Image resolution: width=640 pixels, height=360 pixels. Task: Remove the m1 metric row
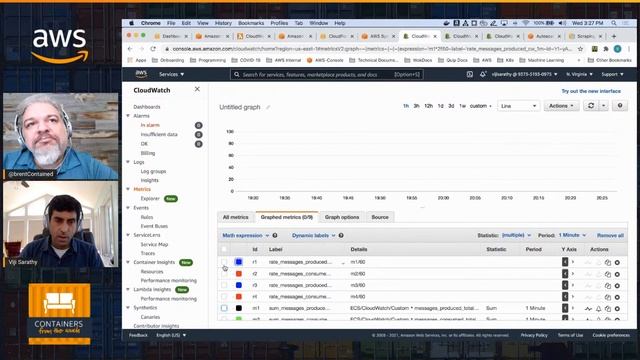617,309
